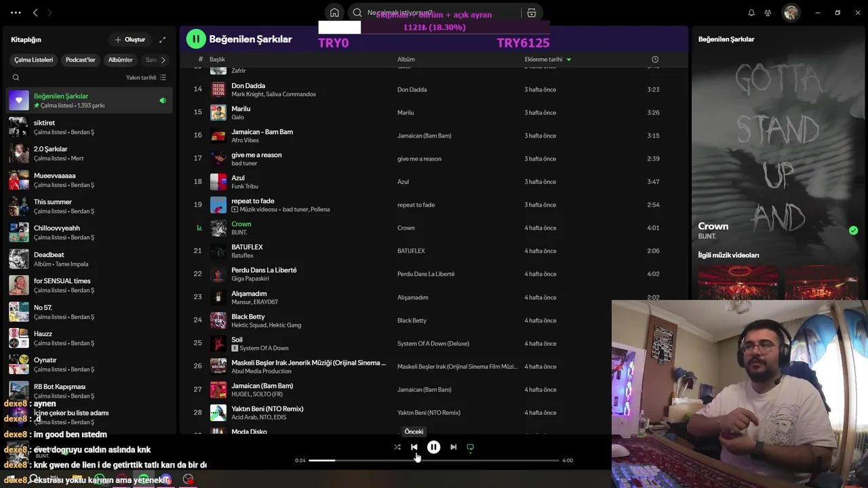This screenshot has height=488, width=868.
Task: Select the repeat to fade track
Action: coord(253,201)
